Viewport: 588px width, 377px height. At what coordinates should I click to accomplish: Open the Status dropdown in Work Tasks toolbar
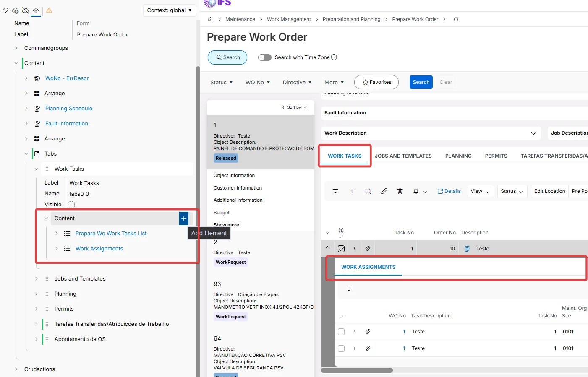[x=512, y=191]
